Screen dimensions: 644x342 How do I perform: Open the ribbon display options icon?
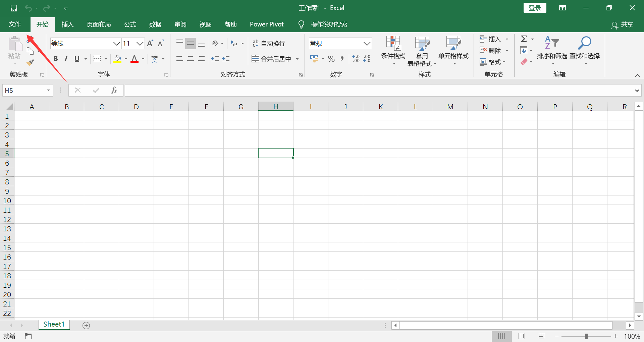pyautogui.click(x=562, y=8)
